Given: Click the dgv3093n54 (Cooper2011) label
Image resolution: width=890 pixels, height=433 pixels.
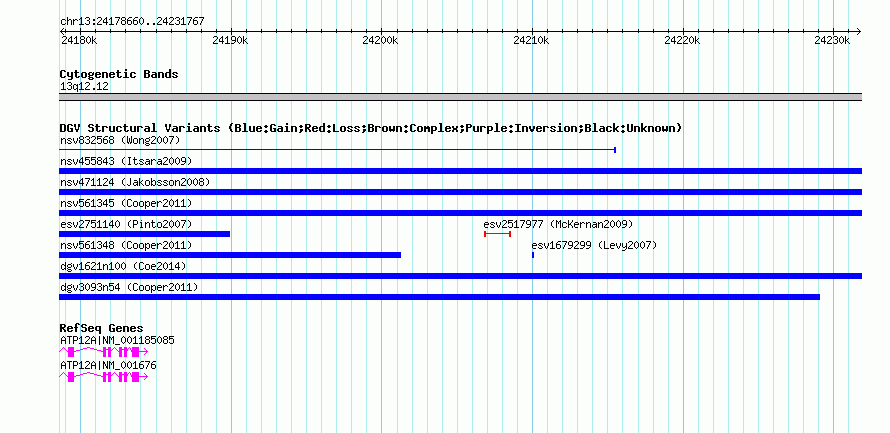Looking at the screenshot, I should pos(129,287).
